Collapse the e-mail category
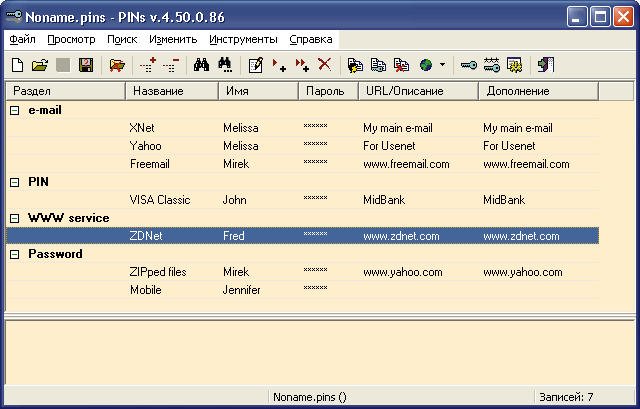 point(14,110)
